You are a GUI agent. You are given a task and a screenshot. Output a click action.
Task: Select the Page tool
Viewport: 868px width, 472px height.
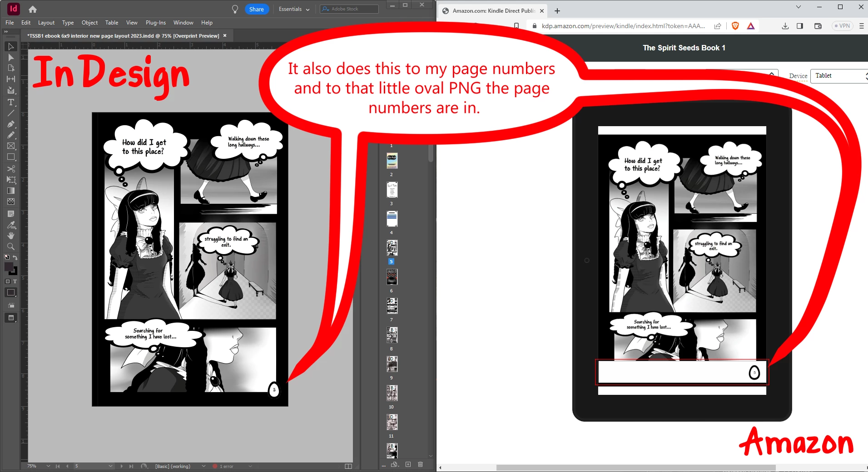pyautogui.click(x=11, y=68)
